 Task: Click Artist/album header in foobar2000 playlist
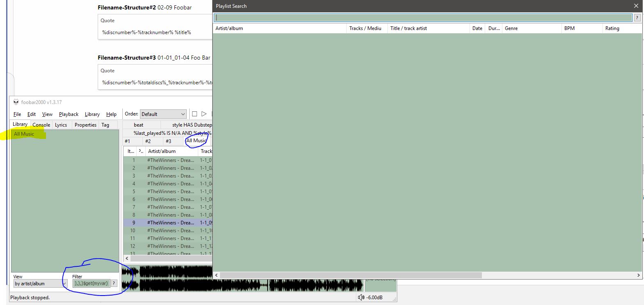point(172,151)
